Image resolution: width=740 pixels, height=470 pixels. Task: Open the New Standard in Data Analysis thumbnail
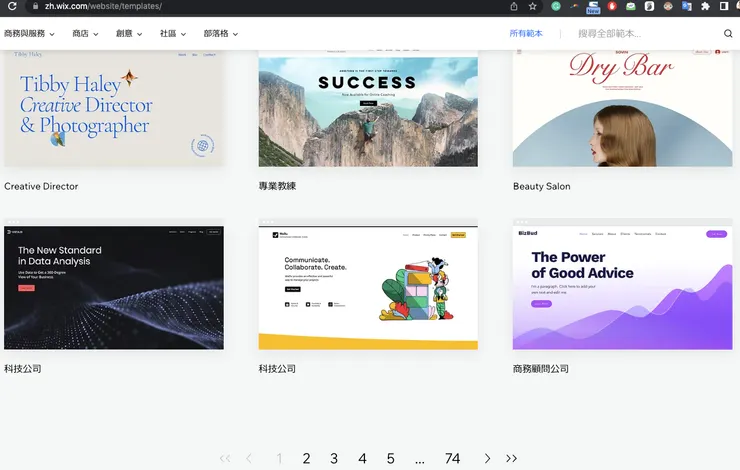point(114,285)
